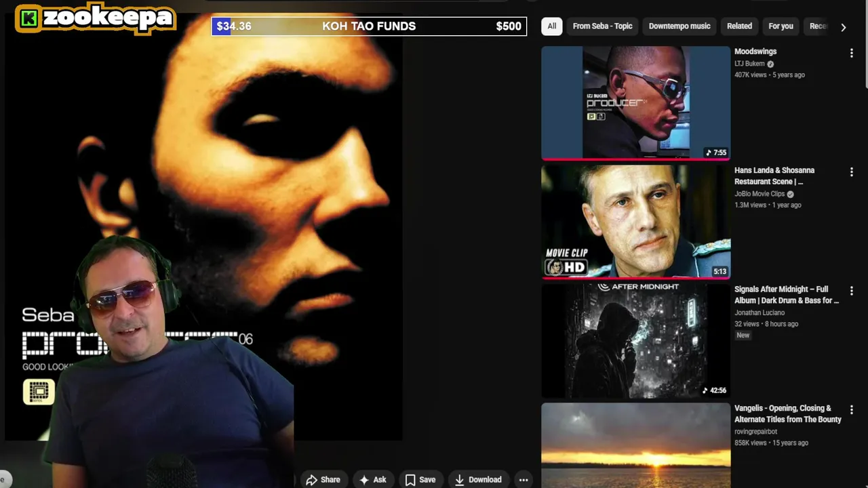Click the Download button label

485,480
